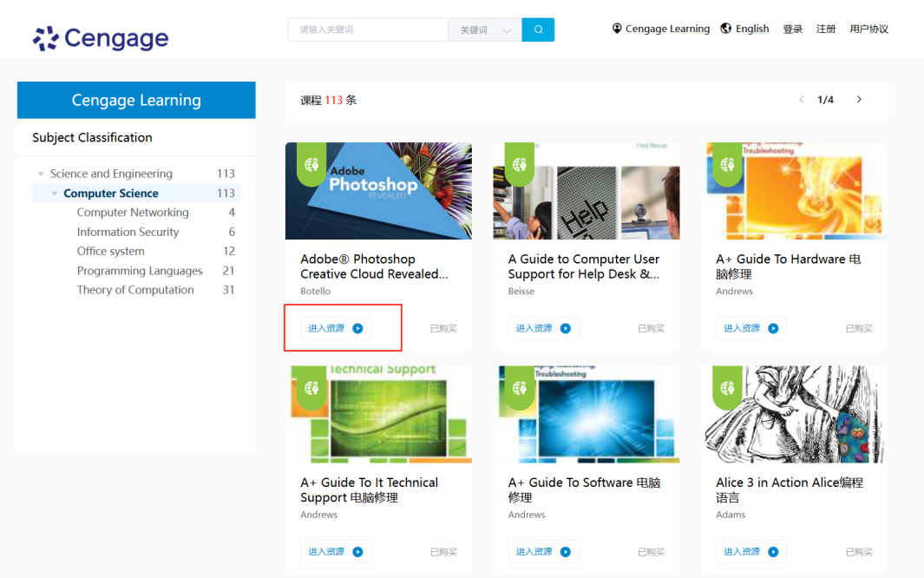Open the 注册 register link

pos(825,29)
